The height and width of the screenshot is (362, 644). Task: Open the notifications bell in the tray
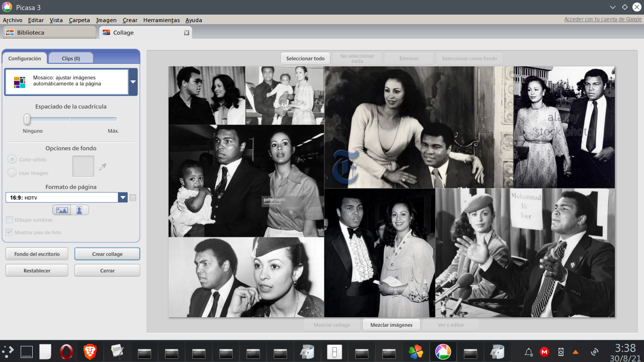tap(529, 352)
